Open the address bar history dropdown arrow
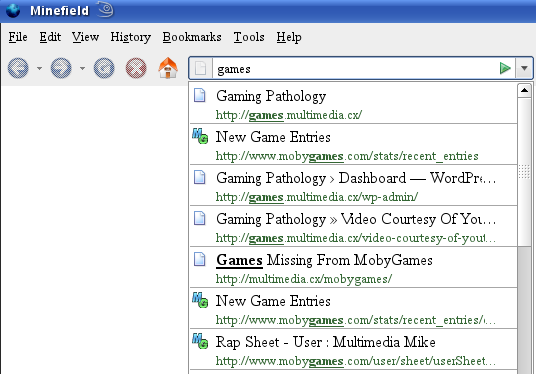 pos(524,68)
